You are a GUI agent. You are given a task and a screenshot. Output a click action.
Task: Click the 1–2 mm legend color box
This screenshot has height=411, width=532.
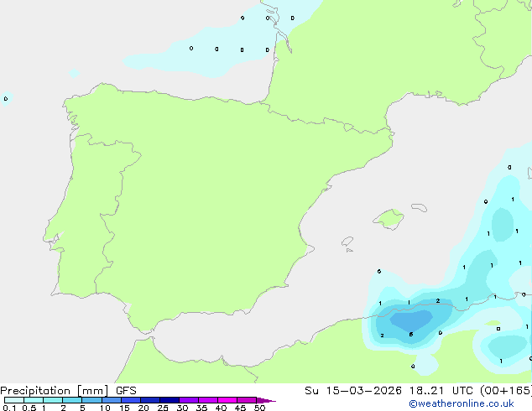(x=53, y=400)
